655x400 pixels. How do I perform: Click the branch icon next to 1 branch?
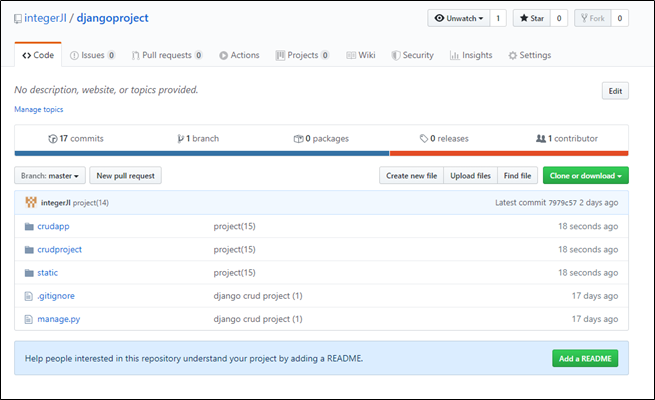pyautogui.click(x=180, y=139)
